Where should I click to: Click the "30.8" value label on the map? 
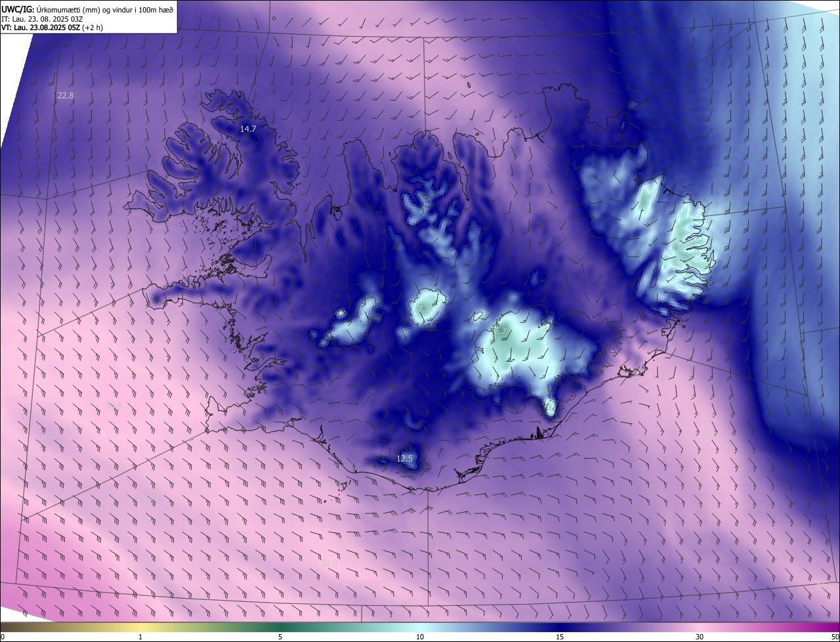coord(114,406)
